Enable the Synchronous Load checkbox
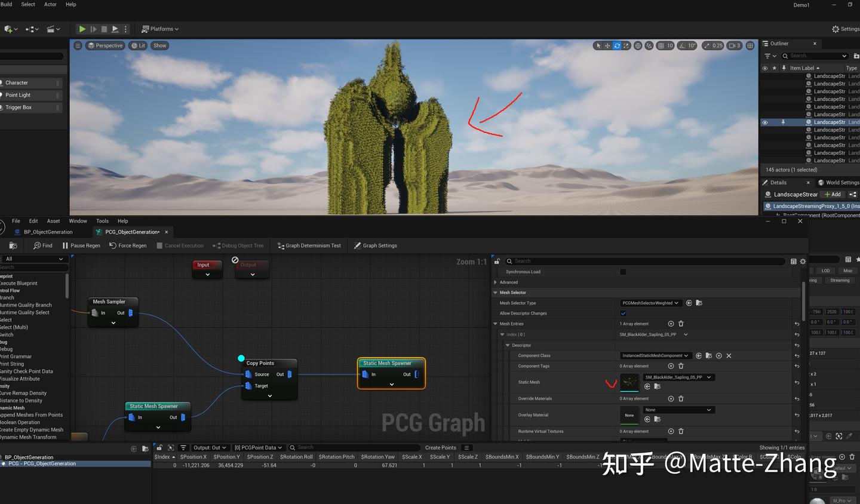 point(623,272)
